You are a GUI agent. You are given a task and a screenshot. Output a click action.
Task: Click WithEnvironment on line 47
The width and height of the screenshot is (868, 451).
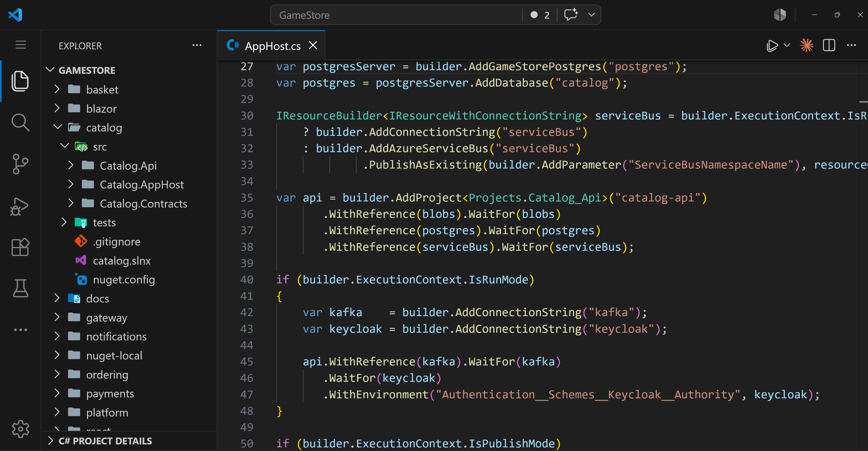[378, 394]
